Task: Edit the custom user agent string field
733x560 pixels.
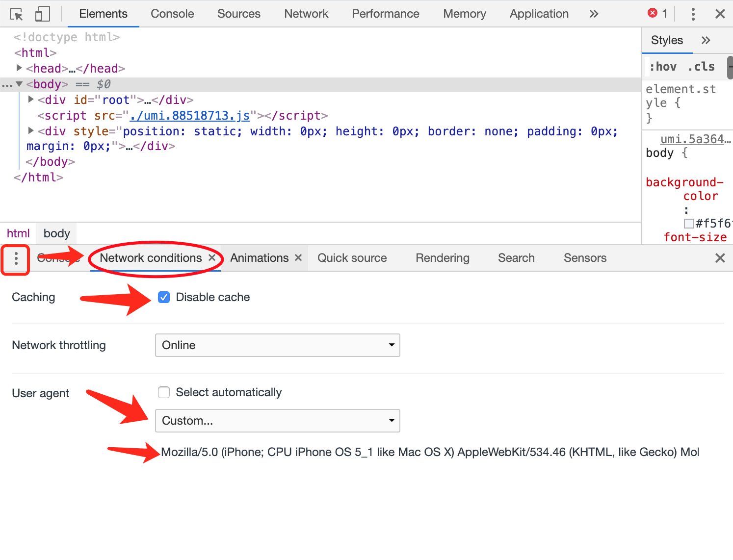Action: click(x=430, y=452)
